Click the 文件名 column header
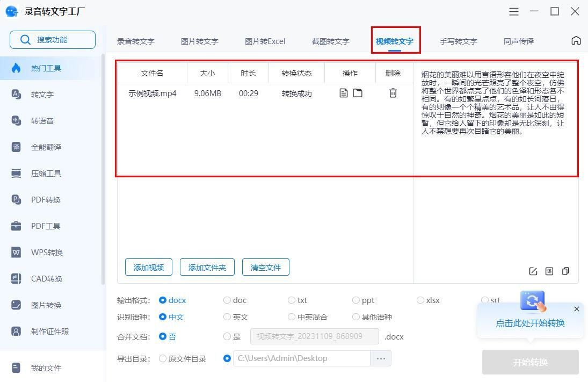588x382 pixels. point(152,73)
